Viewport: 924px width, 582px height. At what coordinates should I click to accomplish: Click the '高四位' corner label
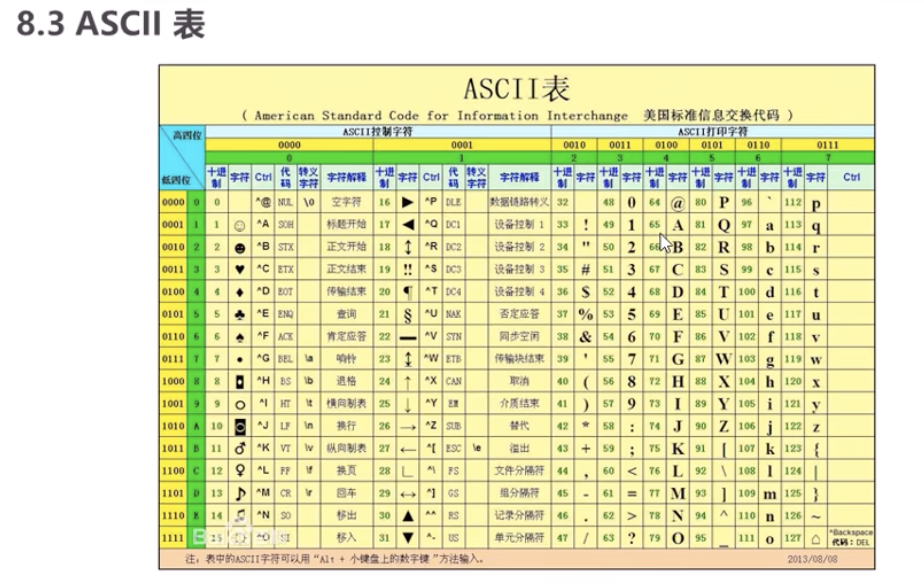coord(187,136)
